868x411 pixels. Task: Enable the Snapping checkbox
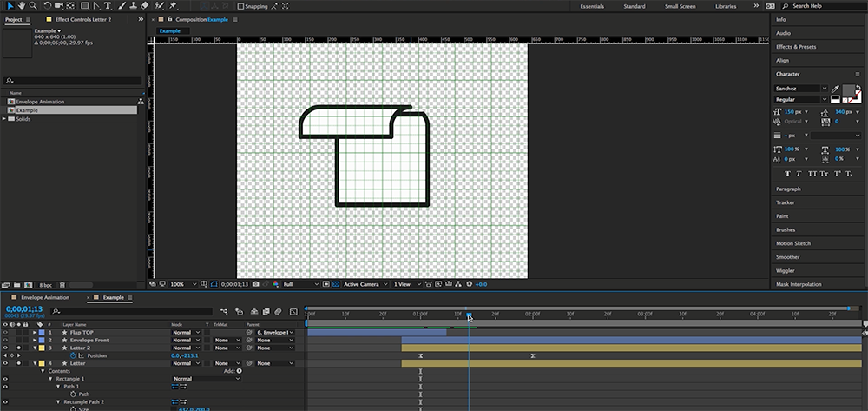241,6
